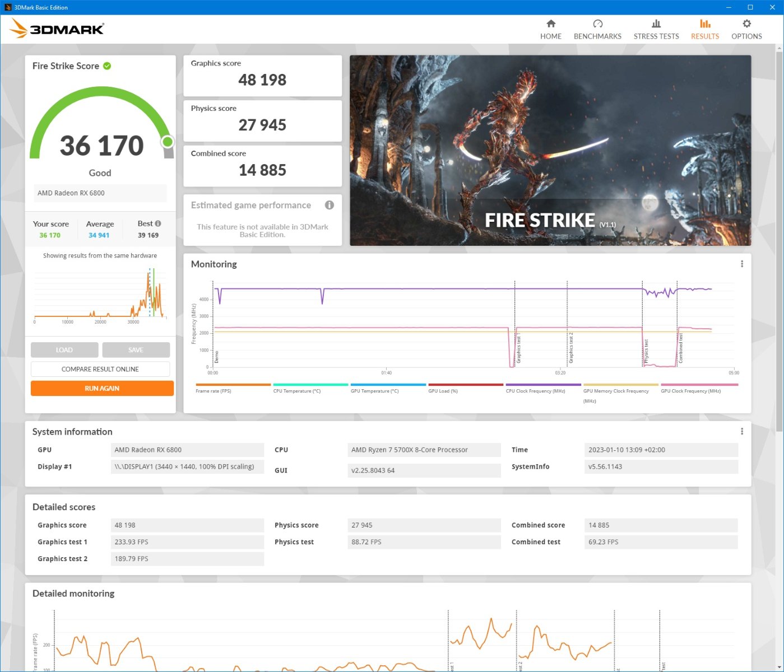Toggle CPU Clock Frequency legend swatch
Image resolution: width=784 pixels, height=672 pixels.
coord(544,385)
